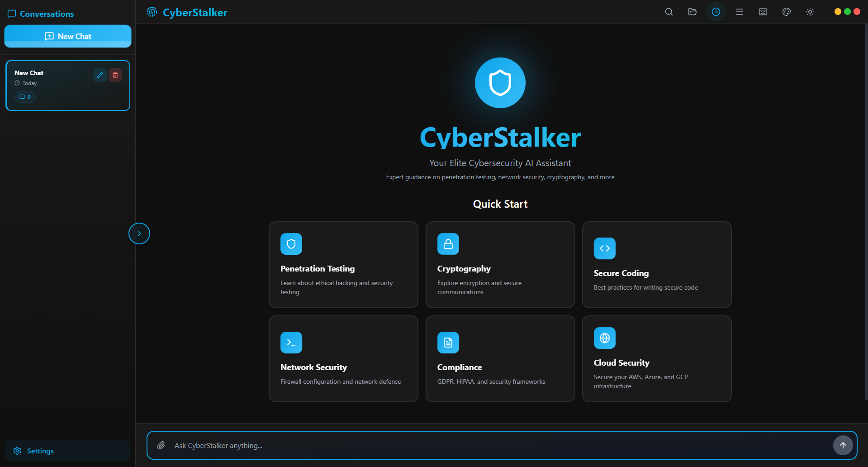Show keyboard shortcuts via keyboard icon
The image size is (868, 467).
click(x=763, y=12)
